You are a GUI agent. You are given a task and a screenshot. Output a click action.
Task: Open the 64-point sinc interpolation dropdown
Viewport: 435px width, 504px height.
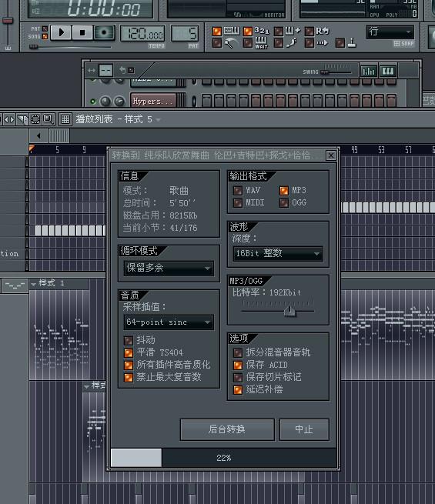(x=169, y=322)
